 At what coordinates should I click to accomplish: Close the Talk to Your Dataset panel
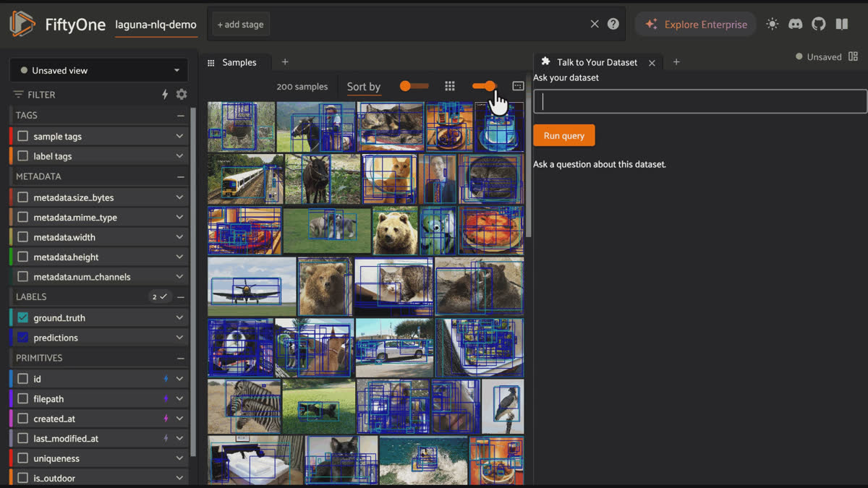652,63
